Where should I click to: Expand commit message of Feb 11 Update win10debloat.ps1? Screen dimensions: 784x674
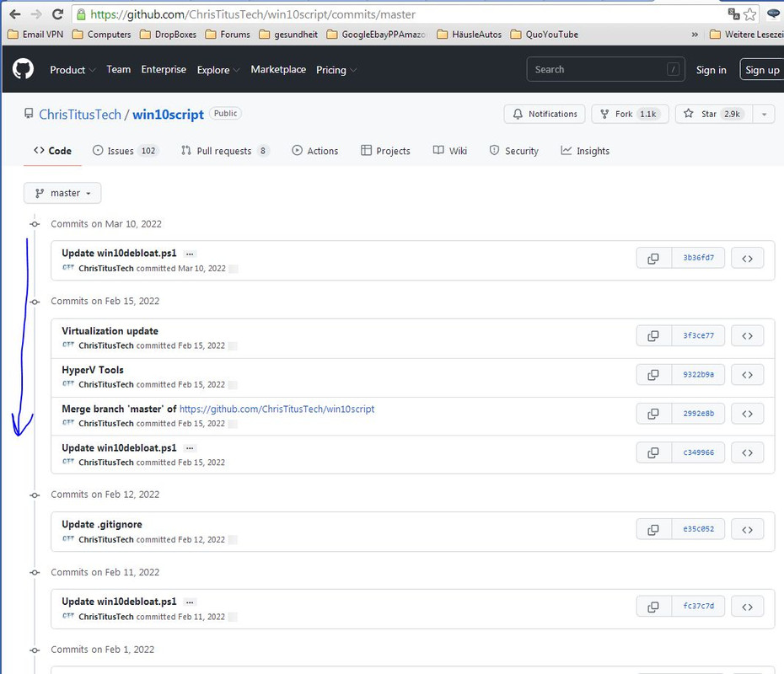[190, 602]
